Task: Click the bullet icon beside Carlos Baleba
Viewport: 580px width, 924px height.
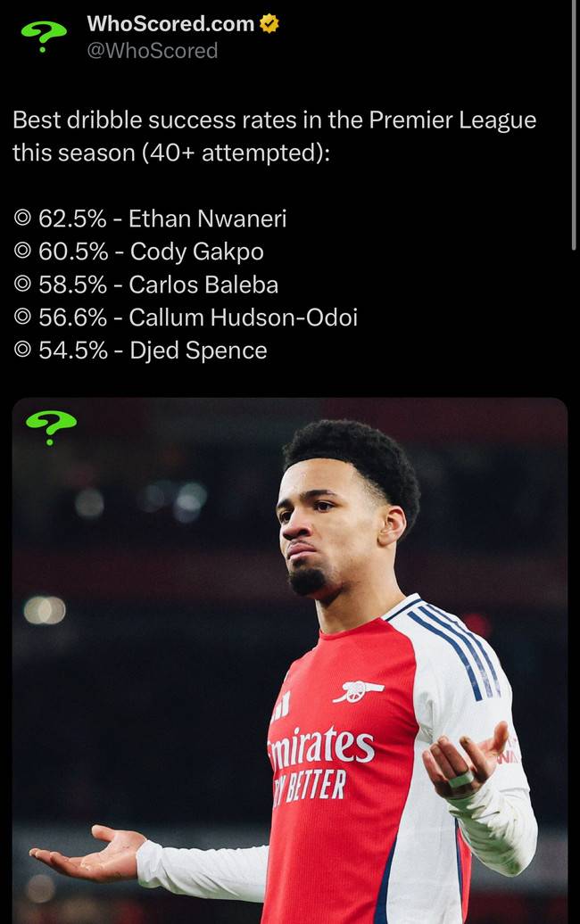Action: tap(23, 285)
